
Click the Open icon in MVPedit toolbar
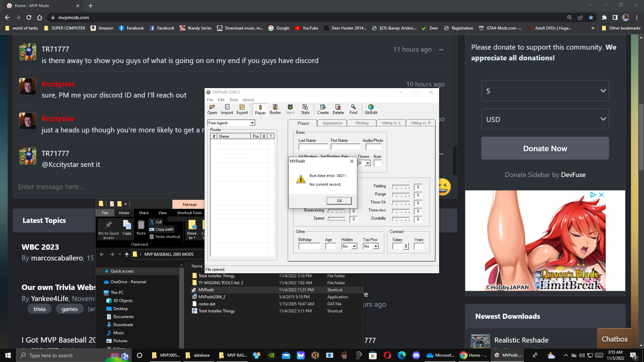(212, 109)
